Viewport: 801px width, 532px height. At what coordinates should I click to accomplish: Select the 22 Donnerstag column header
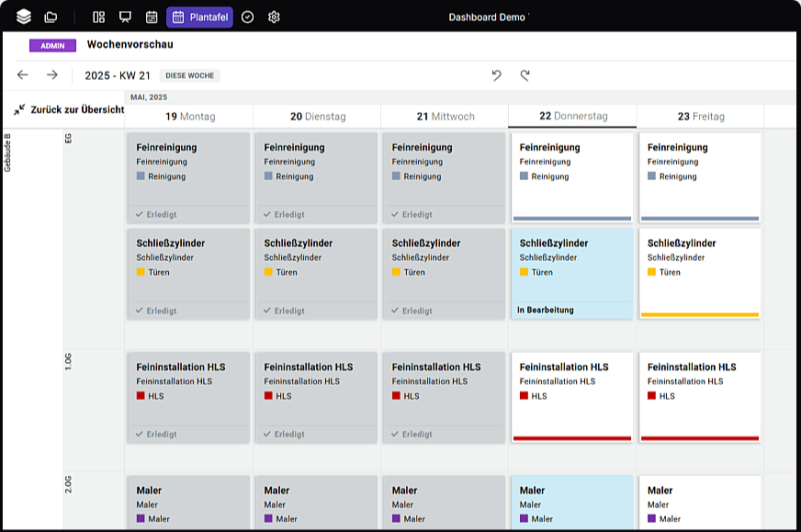571,117
